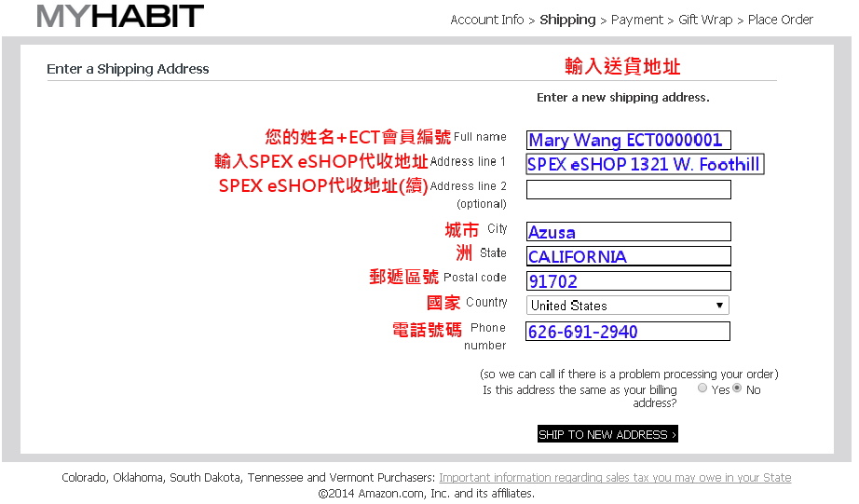This screenshot has height=504, width=859.
Task: Click 'so we can call if there is a problem' note
Action: (x=629, y=375)
